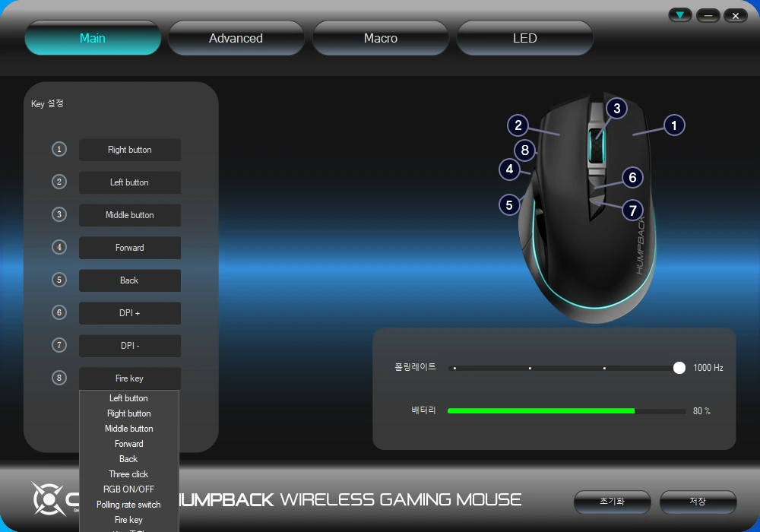
Task: Click the polling rate slider handle at 1000 Hz
Action: (x=679, y=368)
